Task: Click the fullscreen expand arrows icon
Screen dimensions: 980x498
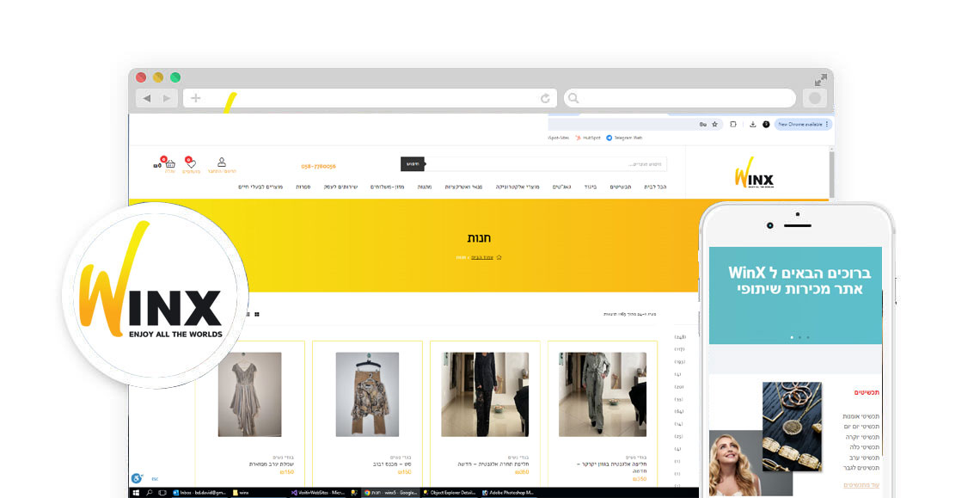Action: click(821, 79)
